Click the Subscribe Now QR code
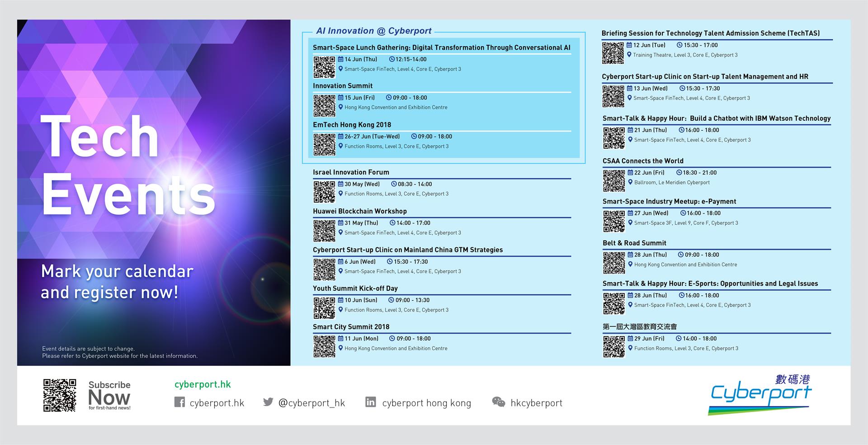868x445 pixels. pos(60,395)
